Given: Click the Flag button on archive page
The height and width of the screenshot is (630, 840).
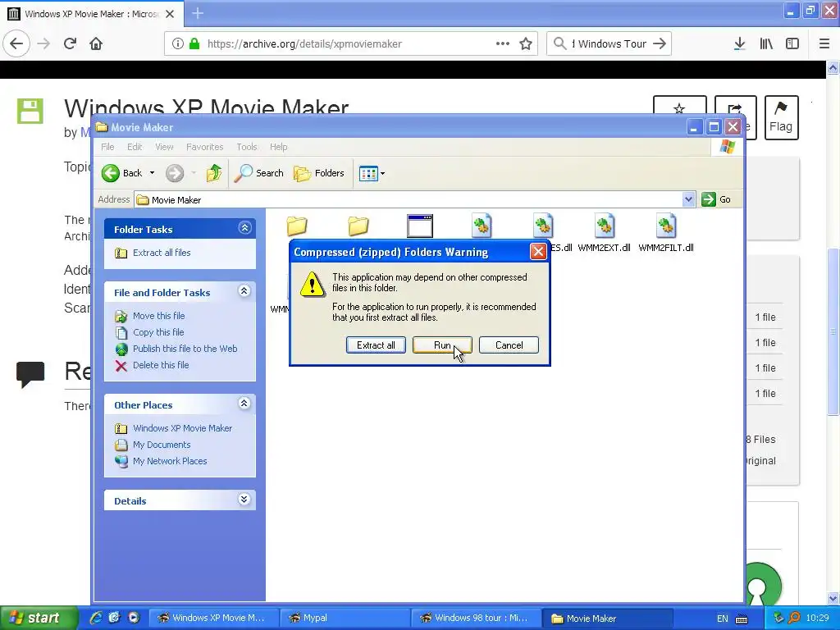Looking at the screenshot, I should click(x=781, y=117).
